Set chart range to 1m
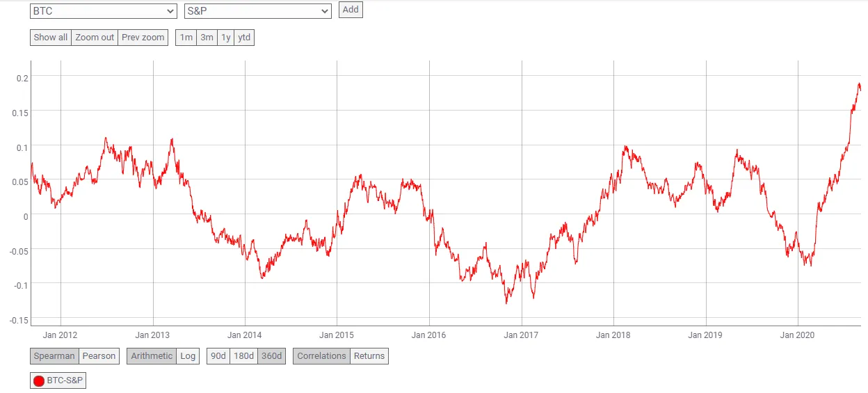This screenshot has height=393, width=868. tap(186, 38)
